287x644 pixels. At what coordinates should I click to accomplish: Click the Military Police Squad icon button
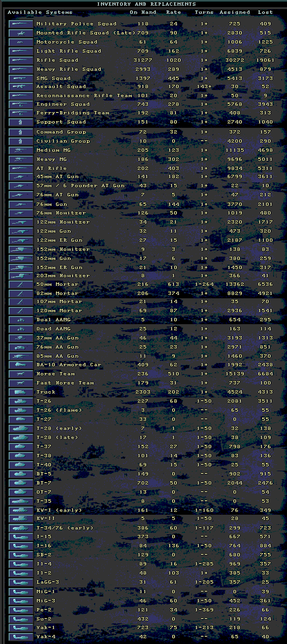pyautogui.click(x=21, y=23)
